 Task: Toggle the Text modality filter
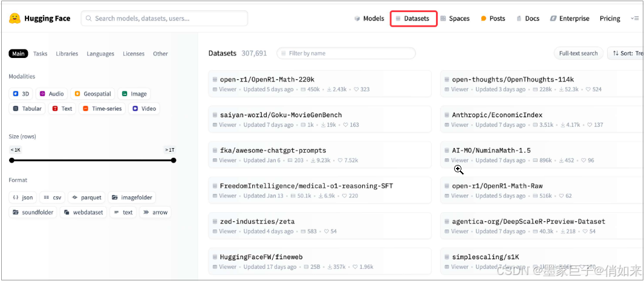(62, 109)
